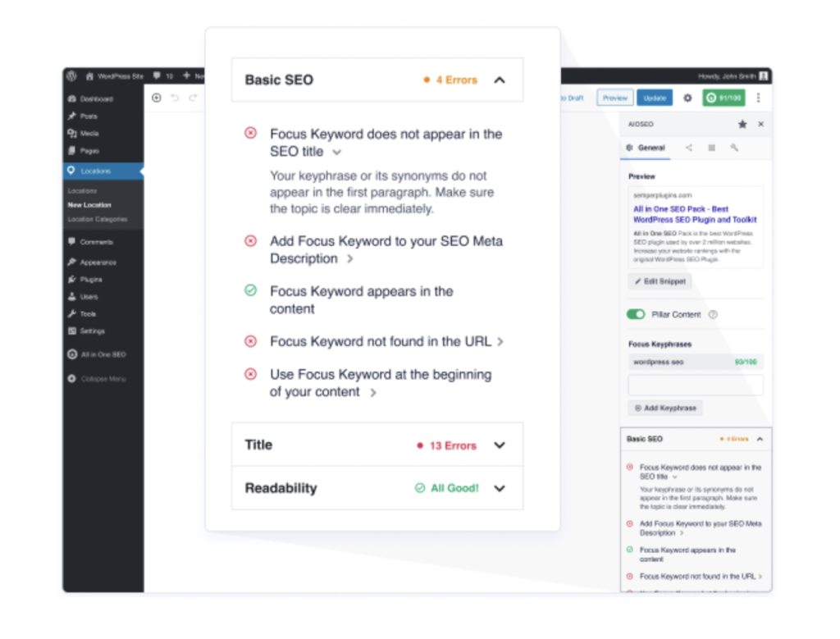Open Comments in the sidebar
This screenshot has height=639, width=840.
[90, 242]
